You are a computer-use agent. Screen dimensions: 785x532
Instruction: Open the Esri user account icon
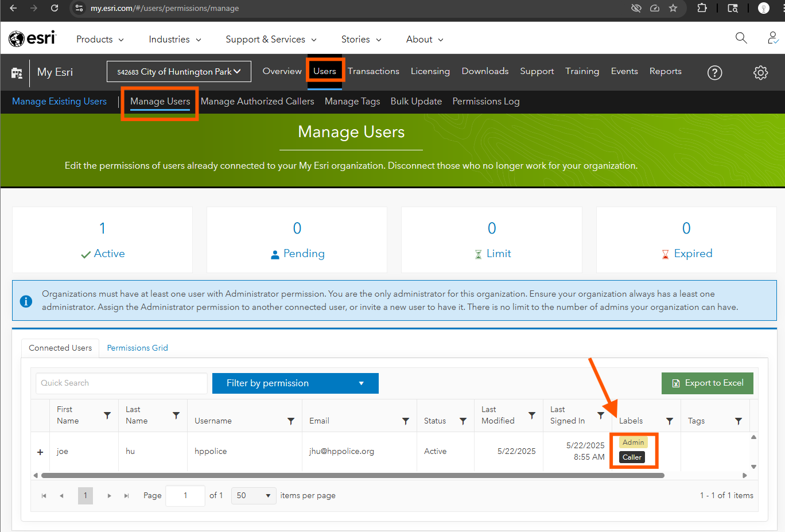(x=772, y=38)
